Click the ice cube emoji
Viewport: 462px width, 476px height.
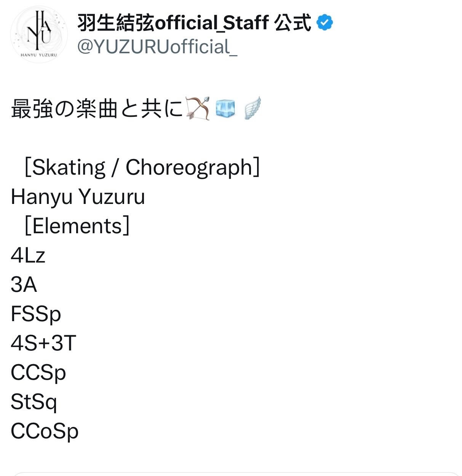(x=225, y=108)
